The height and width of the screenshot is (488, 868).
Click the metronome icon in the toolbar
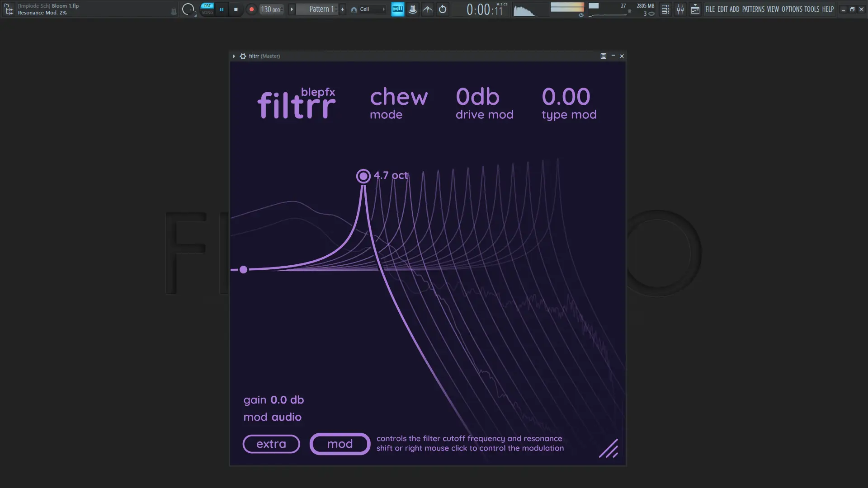point(428,9)
